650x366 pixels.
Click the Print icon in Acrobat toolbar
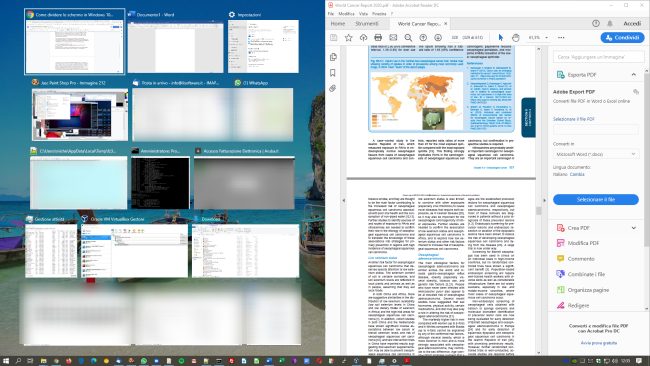coord(378,38)
